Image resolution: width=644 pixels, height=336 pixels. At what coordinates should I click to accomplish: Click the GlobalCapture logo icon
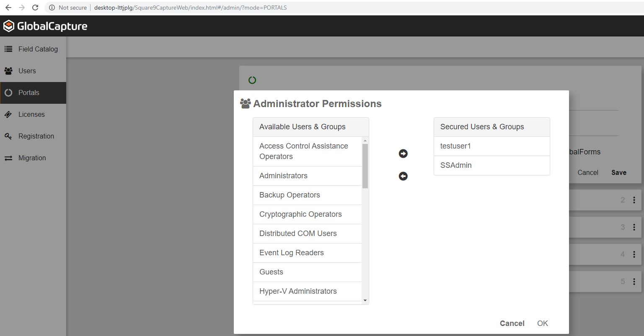[x=9, y=26]
